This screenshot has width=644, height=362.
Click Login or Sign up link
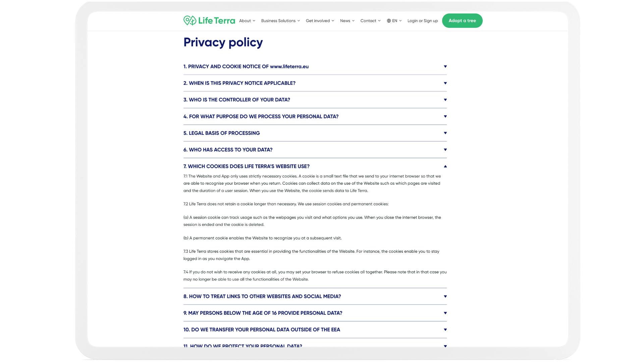[x=422, y=20]
